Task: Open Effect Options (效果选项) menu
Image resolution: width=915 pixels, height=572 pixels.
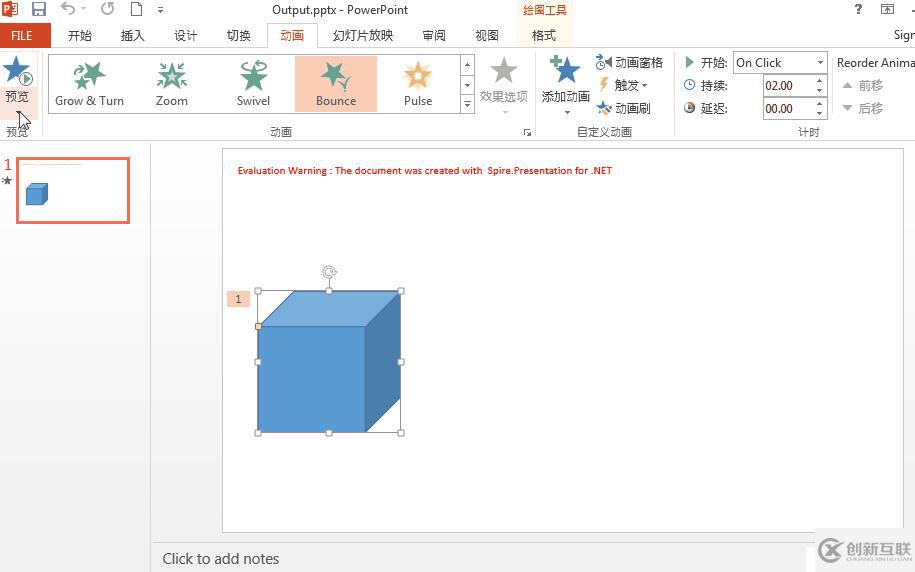Action: coord(504,85)
